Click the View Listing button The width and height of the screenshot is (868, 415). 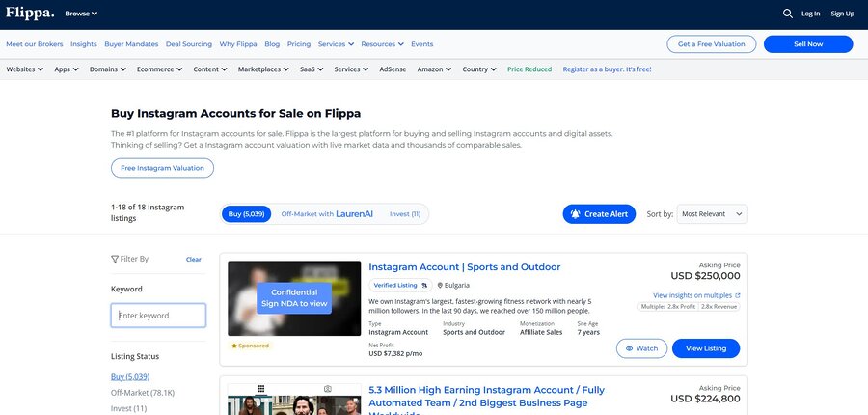point(706,348)
